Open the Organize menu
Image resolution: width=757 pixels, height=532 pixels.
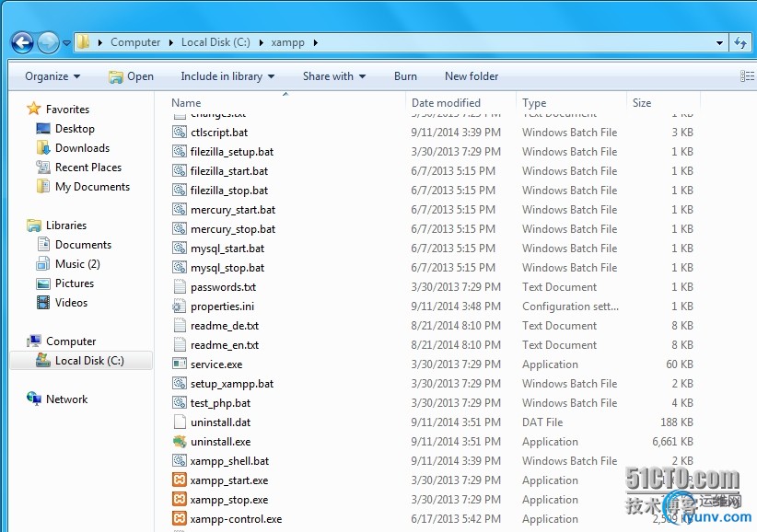point(52,76)
